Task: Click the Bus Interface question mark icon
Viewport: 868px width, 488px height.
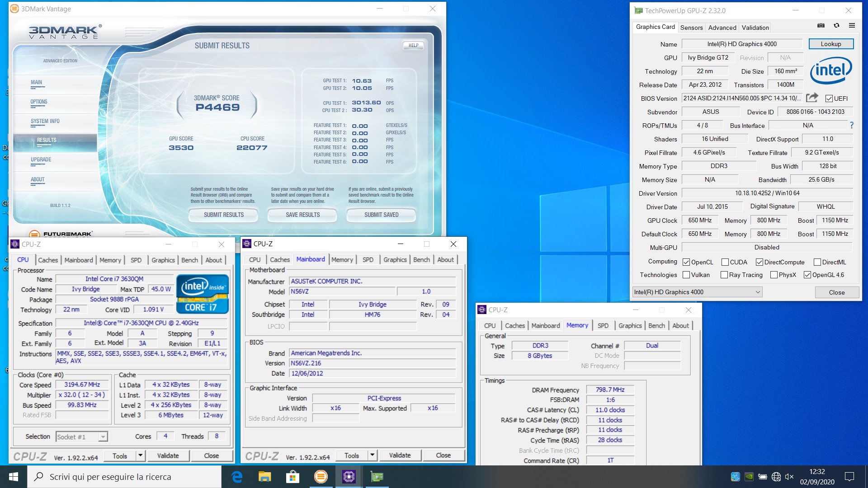Action: pyautogui.click(x=852, y=125)
